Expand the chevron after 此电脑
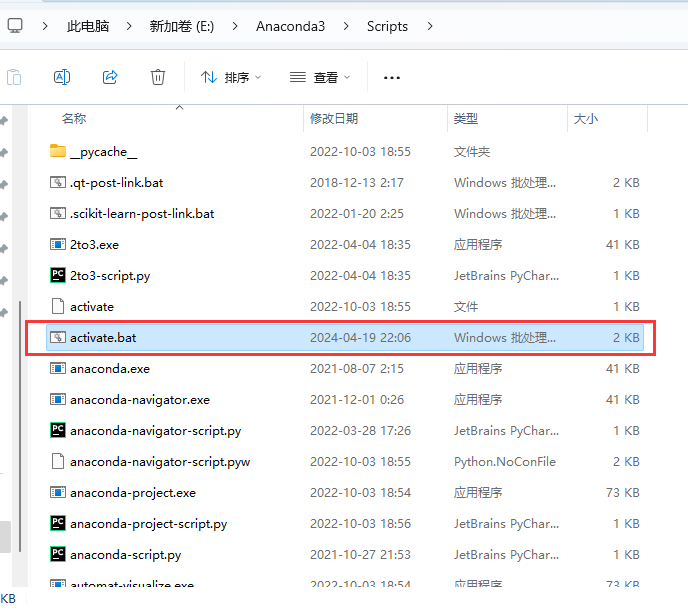 pyautogui.click(x=129, y=26)
